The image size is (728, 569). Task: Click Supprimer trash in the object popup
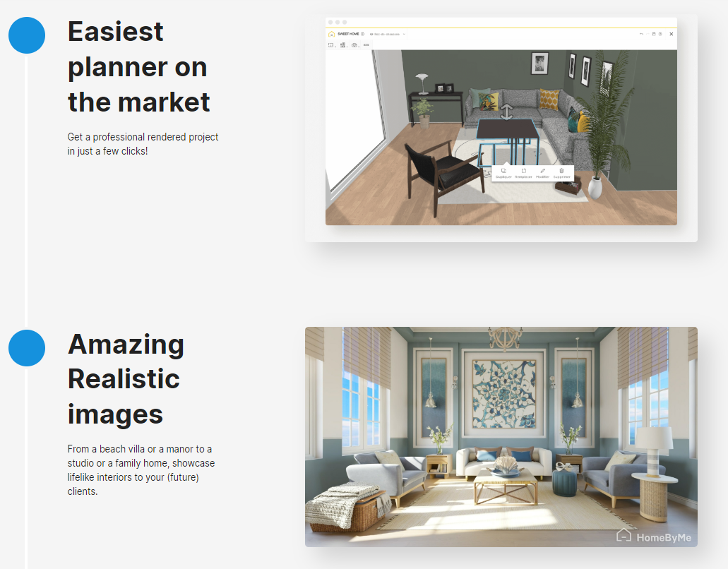tap(561, 173)
